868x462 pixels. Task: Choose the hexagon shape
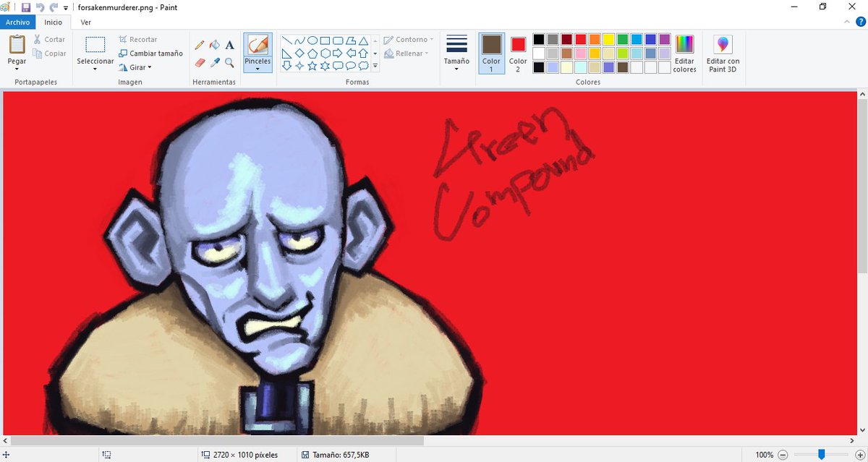tap(325, 54)
